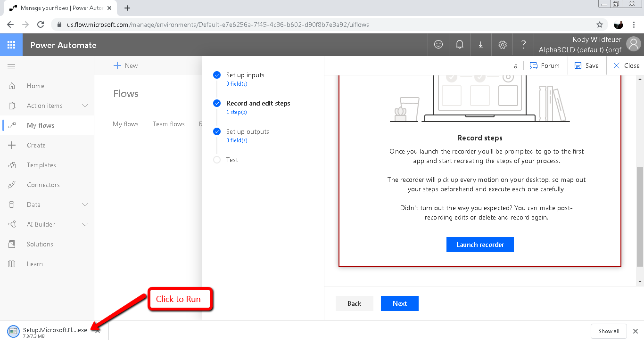Click the Launch recorder button
644x343 pixels.
[x=480, y=245]
